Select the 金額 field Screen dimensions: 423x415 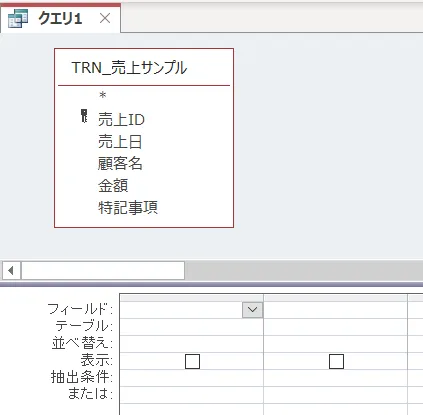pos(113,185)
